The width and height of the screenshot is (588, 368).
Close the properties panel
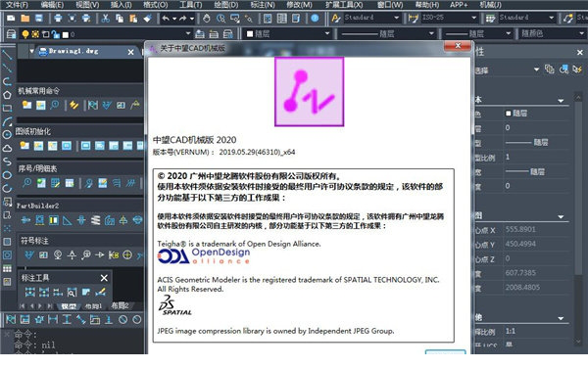(580, 53)
